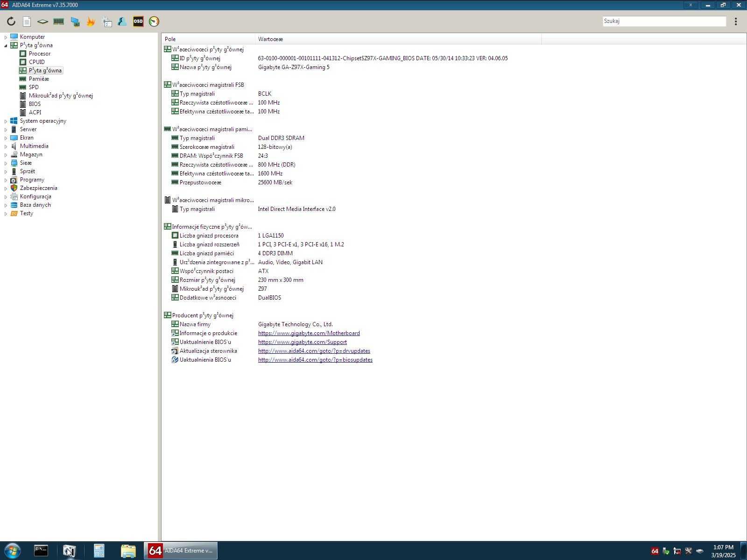747x560 pixels.
Task: Select Baza danych in the tree
Action: [35, 205]
